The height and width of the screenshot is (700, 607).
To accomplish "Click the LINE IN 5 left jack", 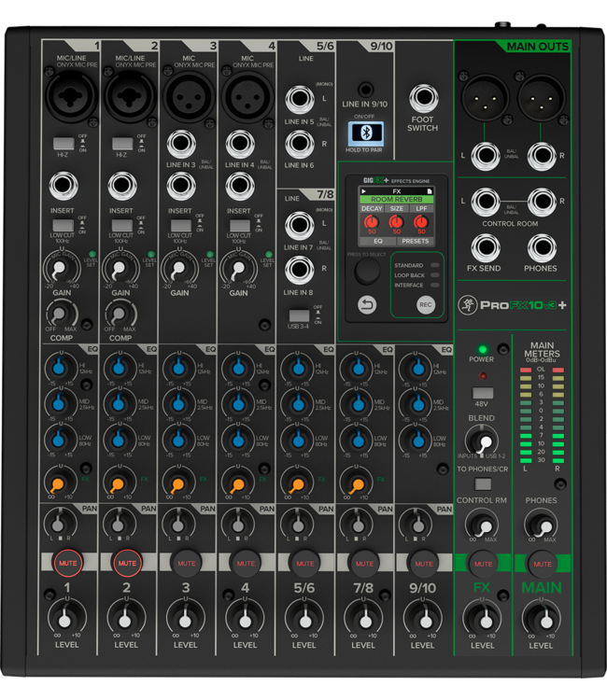I will (299, 99).
